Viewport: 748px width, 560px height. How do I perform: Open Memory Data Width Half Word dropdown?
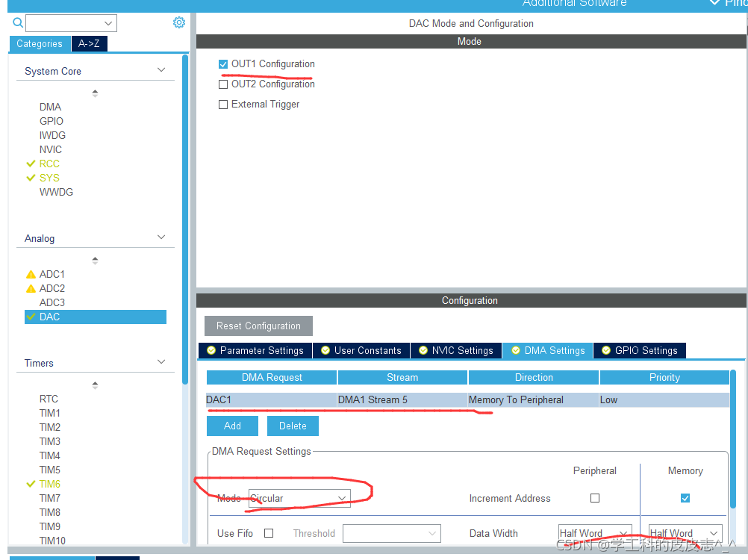coord(686,533)
